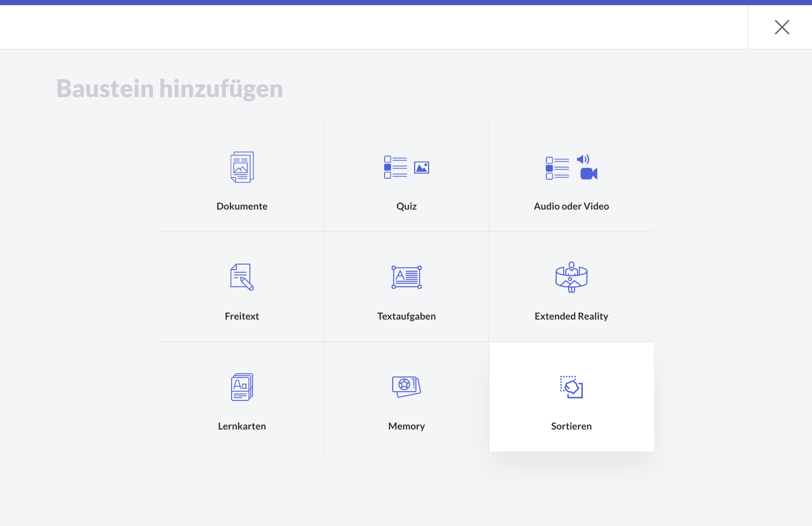The image size is (812, 526).
Task: Click the Audio oder Video icon
Action: pos(571,167)
